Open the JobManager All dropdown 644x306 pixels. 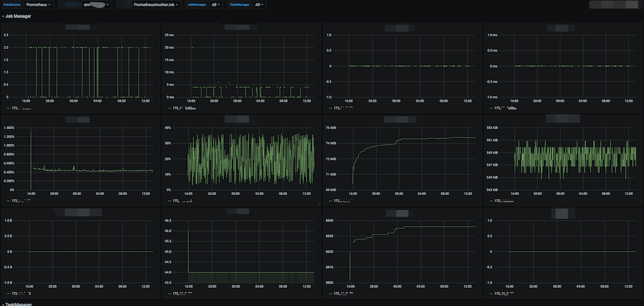tap(216, 5)
